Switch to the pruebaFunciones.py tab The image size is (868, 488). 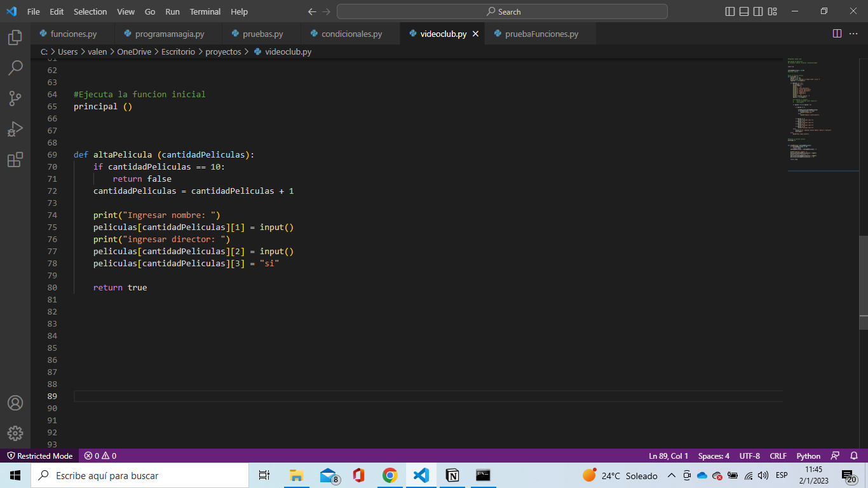[541, 34]
